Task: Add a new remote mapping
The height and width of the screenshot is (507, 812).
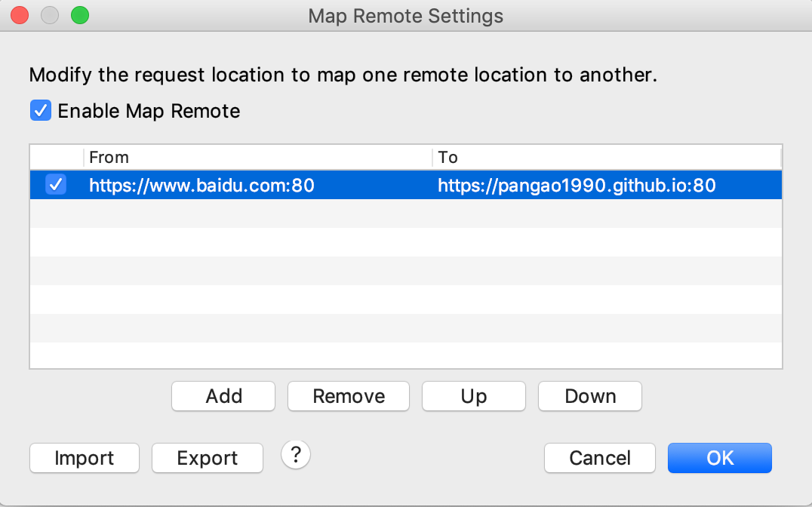Action: click(x=223, y=396)
